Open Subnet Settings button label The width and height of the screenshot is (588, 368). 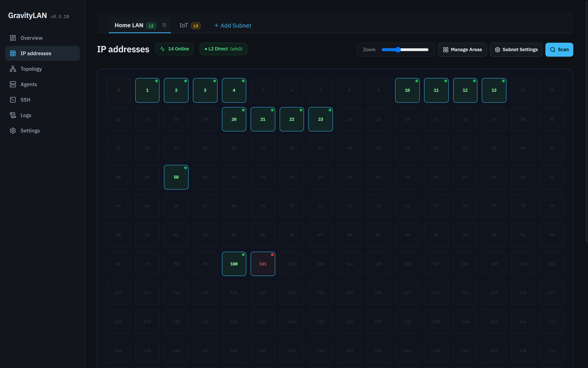(520, 50)
